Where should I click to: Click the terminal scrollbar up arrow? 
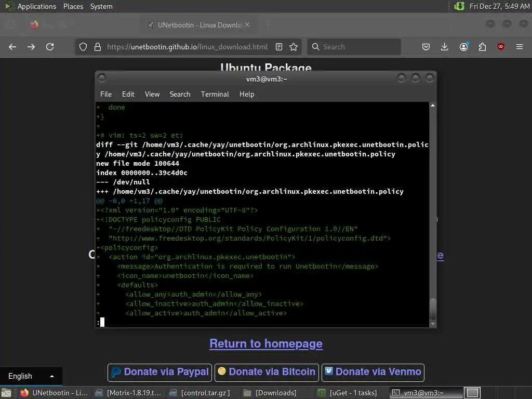tap(433, 105)
